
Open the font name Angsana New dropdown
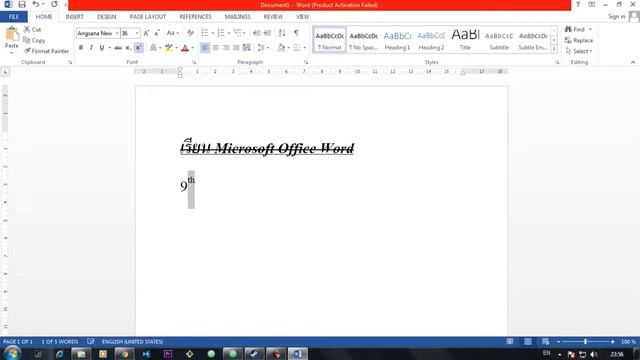[x=117, y=33]
